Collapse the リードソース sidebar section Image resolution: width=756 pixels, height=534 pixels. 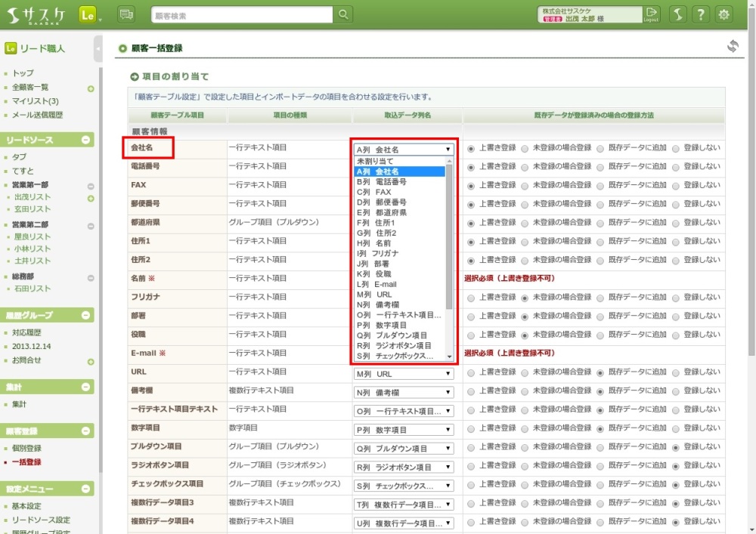point(85,140)
